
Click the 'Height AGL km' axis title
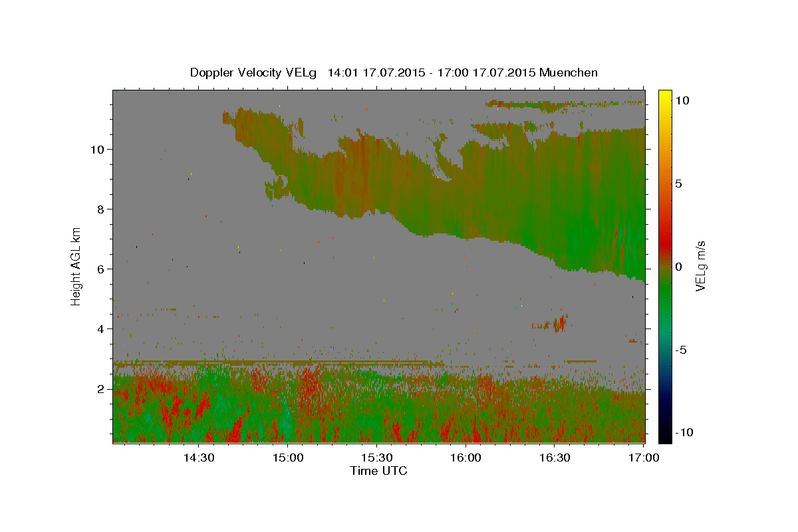(76, 266)
